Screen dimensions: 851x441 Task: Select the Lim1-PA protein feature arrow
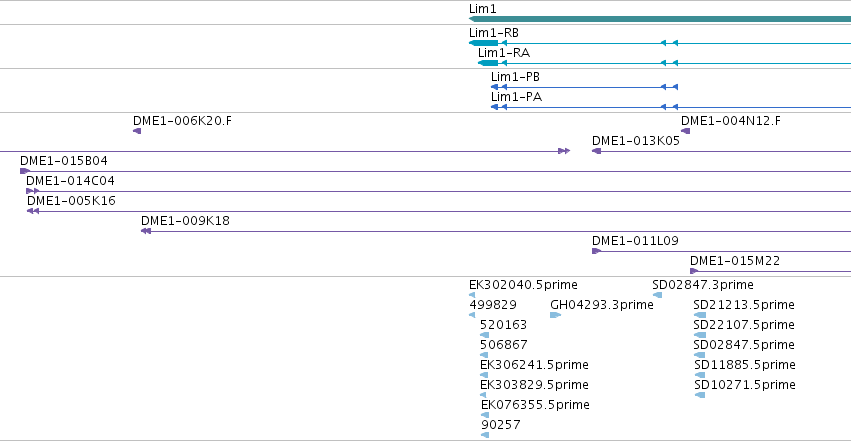tap(494, 107)
